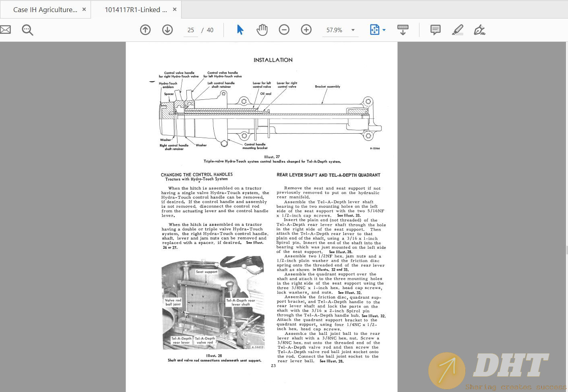Click CHANGING THE CONTROL HANDLES heading
The height and width of the screenshot is (392, 568).
click(x=197, y=175)
